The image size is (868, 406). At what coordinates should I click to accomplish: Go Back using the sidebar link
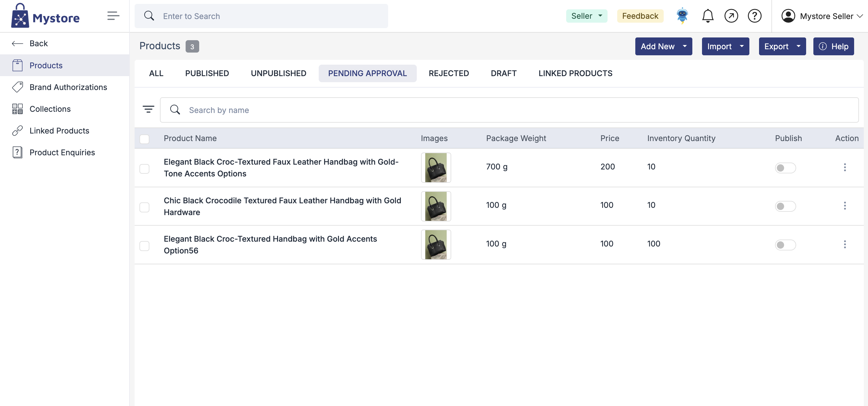click(38, 43)
